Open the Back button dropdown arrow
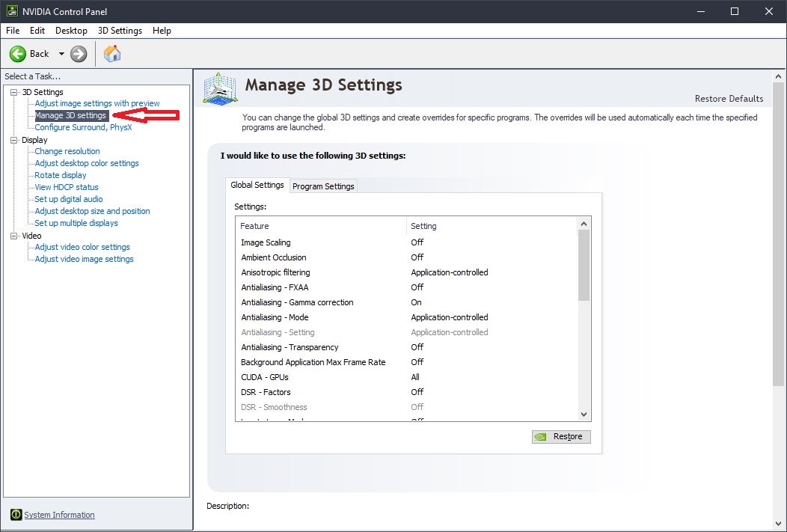This screenshot has height=532, width=787. pos(63,53)
